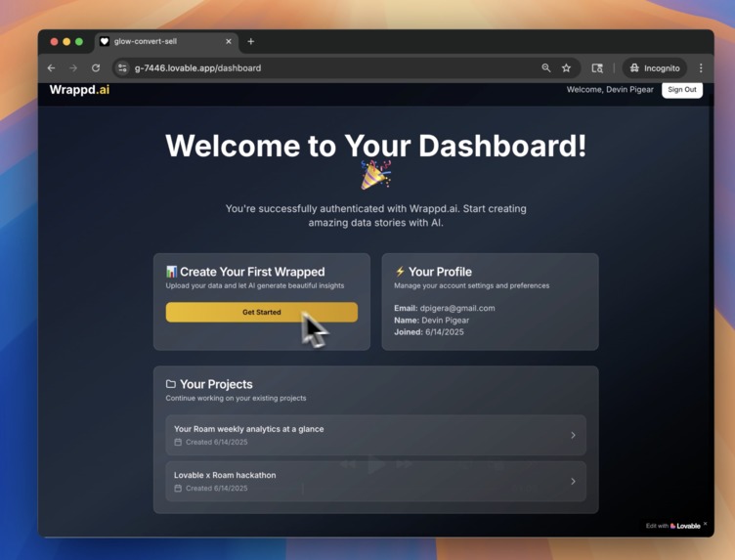Click the Wrappd.ai logo
735x560 pixels.
point(79,90)
